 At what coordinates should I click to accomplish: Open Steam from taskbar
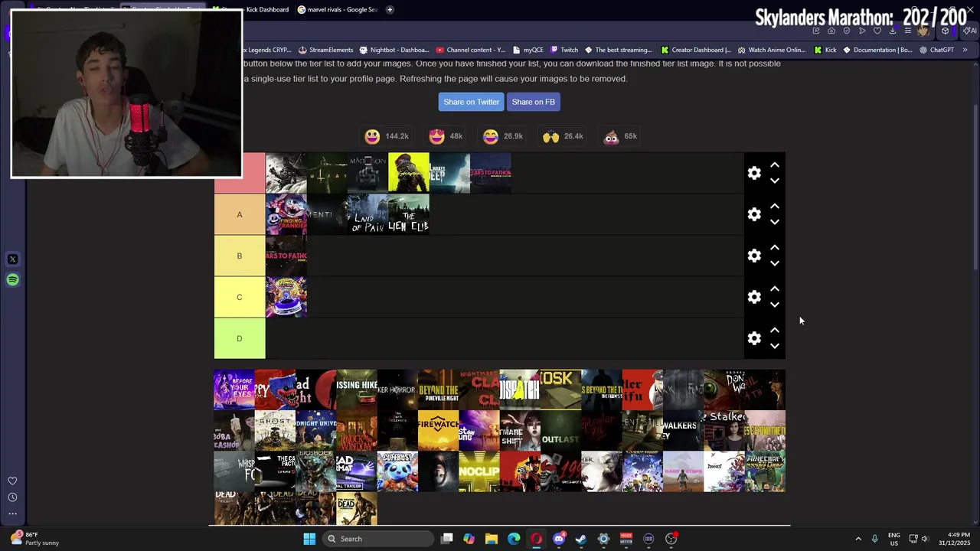point(581,539)
